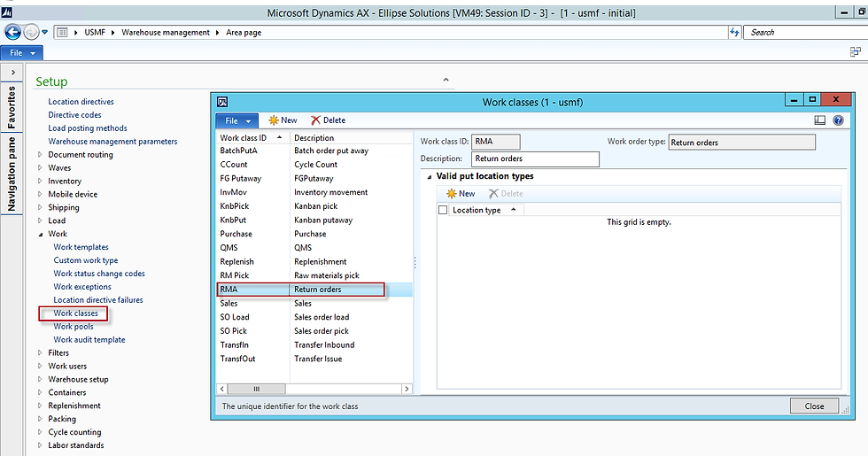Click the forward navigation arrow
Viewport: 868px width, 456px height.
click(x=31, y=32)
